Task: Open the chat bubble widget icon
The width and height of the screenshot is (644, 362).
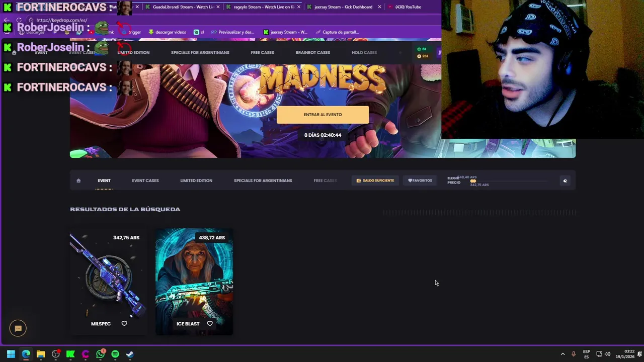Action: [x=18, y=328]
